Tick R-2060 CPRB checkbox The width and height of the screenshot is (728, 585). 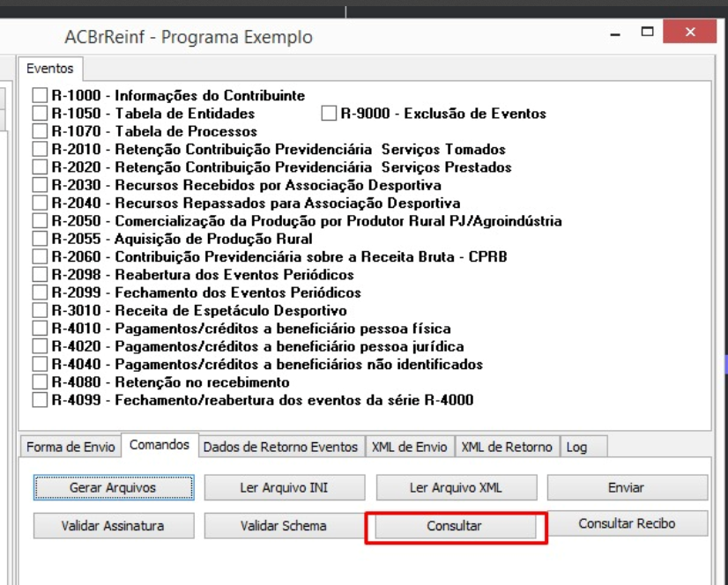(x=40, y=256)
